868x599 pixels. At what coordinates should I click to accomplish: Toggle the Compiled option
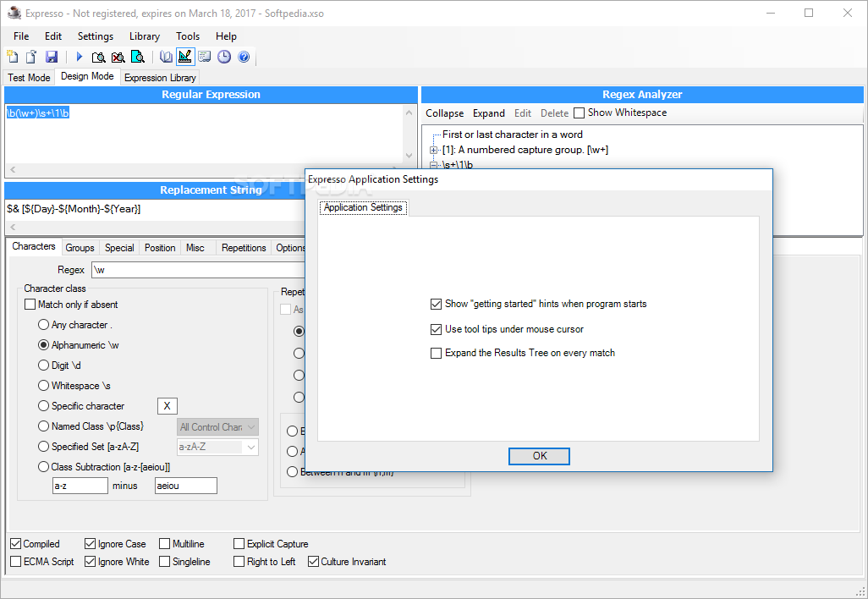pos(15,544)
